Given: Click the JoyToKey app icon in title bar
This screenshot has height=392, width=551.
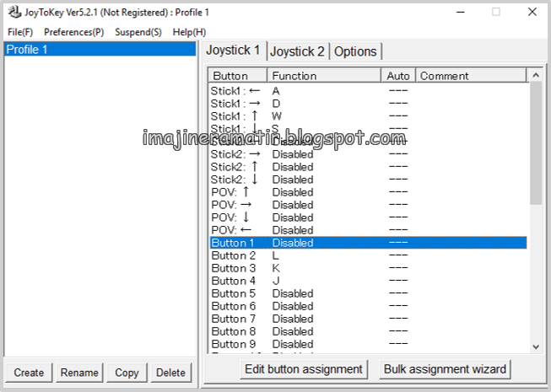Looking at the screenshot, I should pyautogui.click(x=14, y=13).
